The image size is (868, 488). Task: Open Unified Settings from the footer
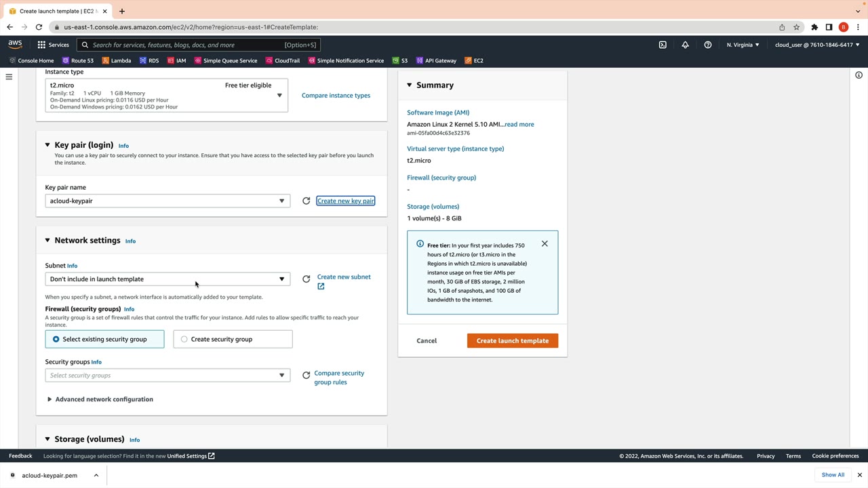191,456
